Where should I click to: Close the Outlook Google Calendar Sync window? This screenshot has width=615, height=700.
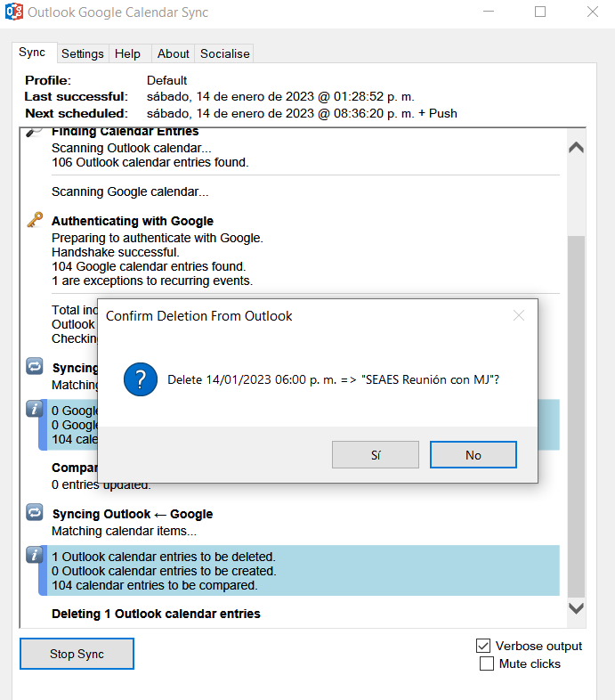coord(592,12)
